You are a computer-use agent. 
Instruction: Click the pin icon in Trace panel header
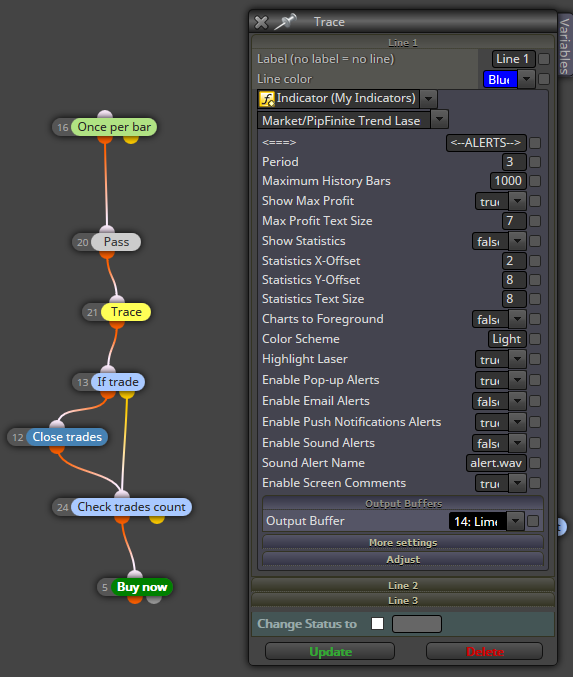(x=285, y=21)
